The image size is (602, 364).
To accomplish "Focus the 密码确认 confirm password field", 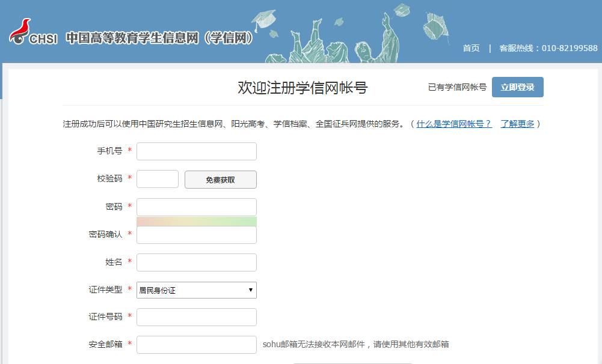I will coord(197,235).
